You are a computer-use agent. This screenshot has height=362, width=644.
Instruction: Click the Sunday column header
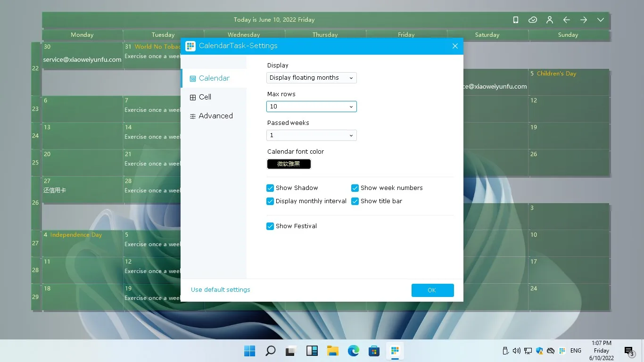tap(568, 35)
